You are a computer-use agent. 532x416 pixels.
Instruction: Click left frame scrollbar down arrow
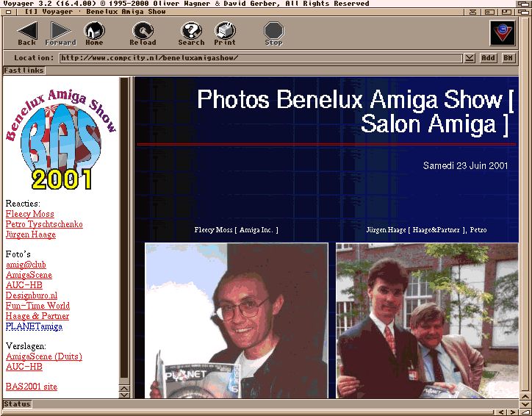[124, 395]
